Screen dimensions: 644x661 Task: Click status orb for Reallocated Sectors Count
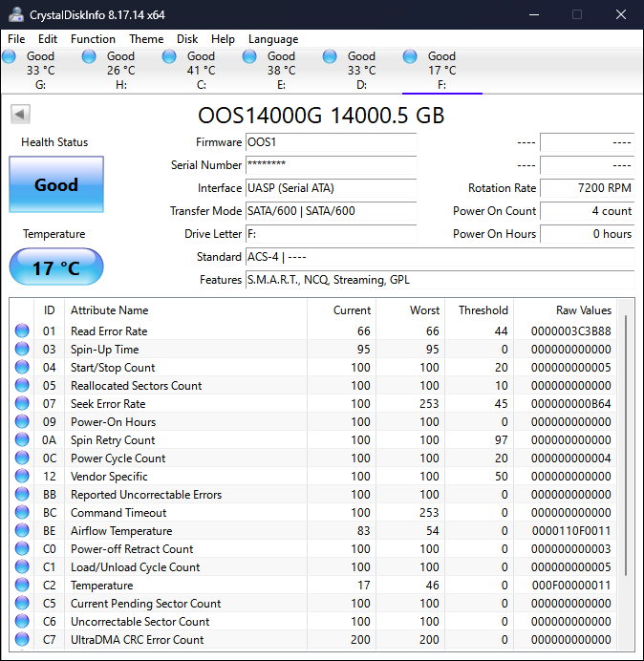[22, 385]
